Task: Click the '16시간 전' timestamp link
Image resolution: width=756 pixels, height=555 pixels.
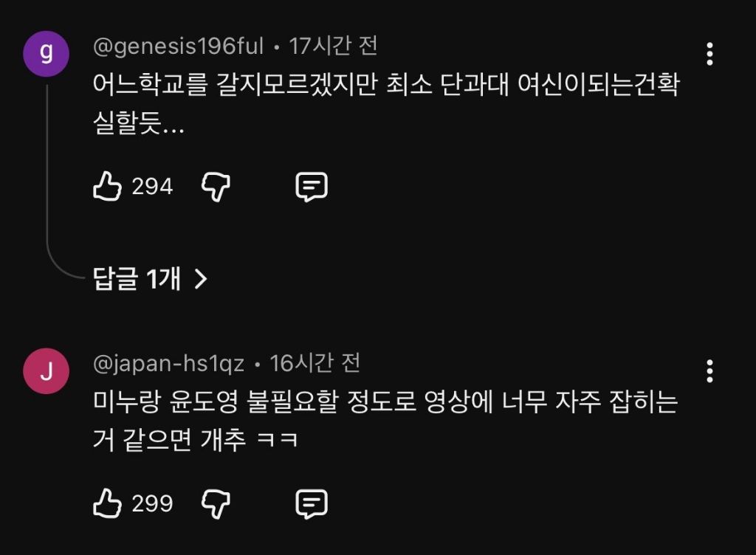Action: 319,362
